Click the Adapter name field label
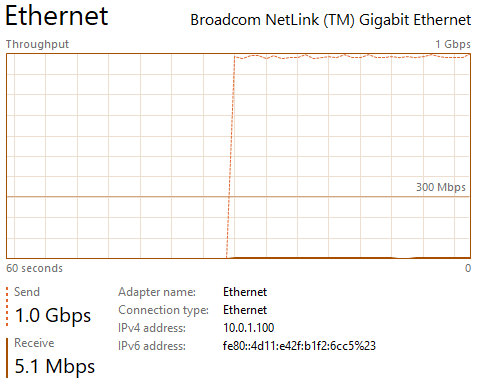The height and width of the screenshot is (387, 479). pos(157,292)
